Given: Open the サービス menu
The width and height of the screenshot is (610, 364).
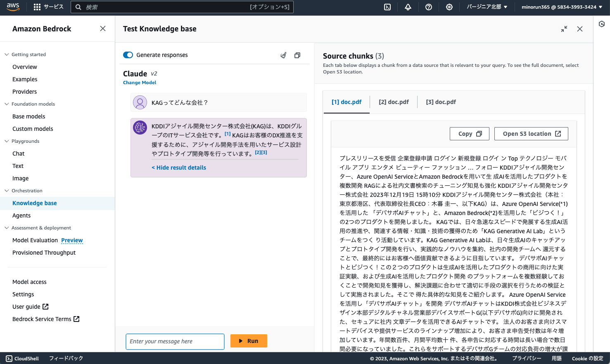Looking at the screenshot, I should click(x=54, y=7).
